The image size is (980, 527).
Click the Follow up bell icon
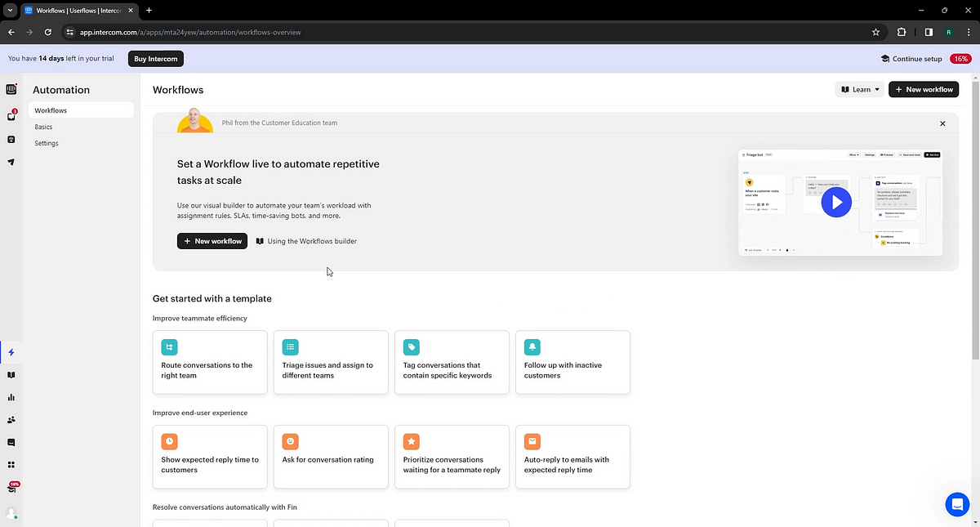(x=532, y=346)
